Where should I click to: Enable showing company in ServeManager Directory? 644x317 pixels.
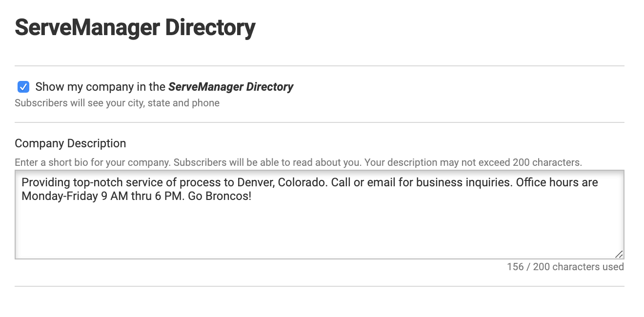(x=23, y=86)
